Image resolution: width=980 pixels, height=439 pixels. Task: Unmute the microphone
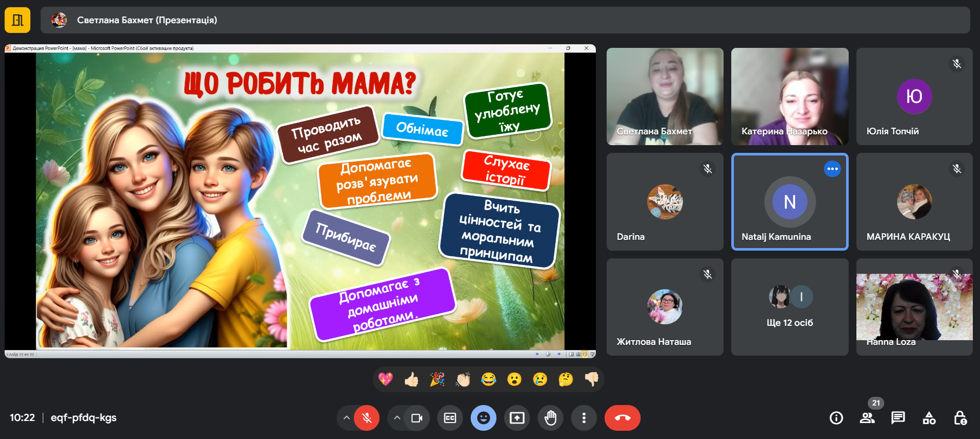[x=367, y=418]
